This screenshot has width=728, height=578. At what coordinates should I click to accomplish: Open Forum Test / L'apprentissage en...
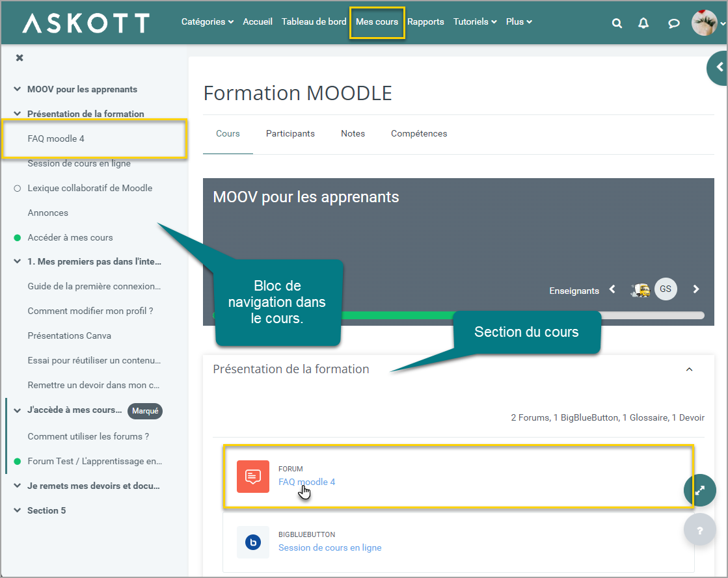click(x=95, y=461)
